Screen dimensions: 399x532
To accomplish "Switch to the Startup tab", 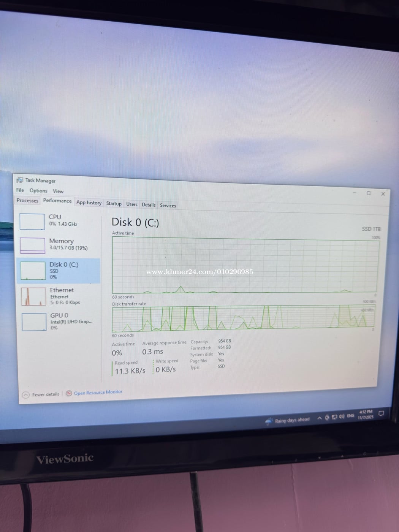I will click(x=114, y=203).
